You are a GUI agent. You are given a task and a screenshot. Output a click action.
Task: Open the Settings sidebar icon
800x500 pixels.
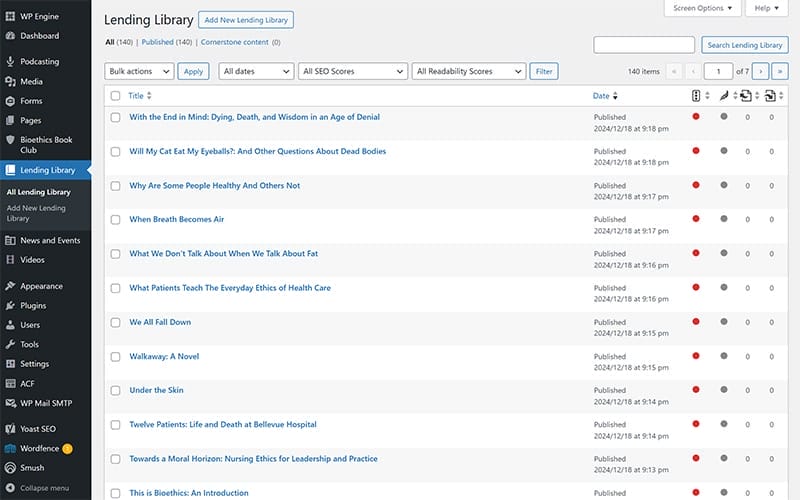pos(10,364)
